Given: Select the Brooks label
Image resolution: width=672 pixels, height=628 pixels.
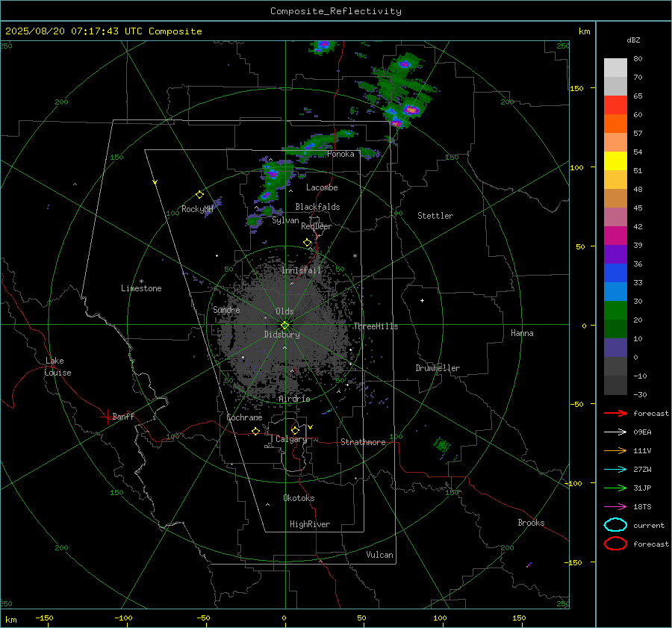Looking at the screenshot, I should click(x=531, y=523).
